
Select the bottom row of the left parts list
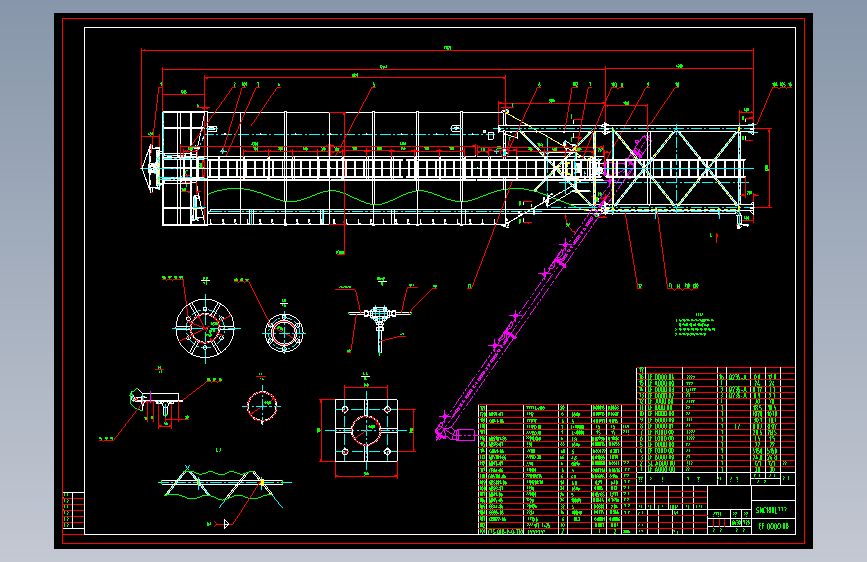point(557,531)
